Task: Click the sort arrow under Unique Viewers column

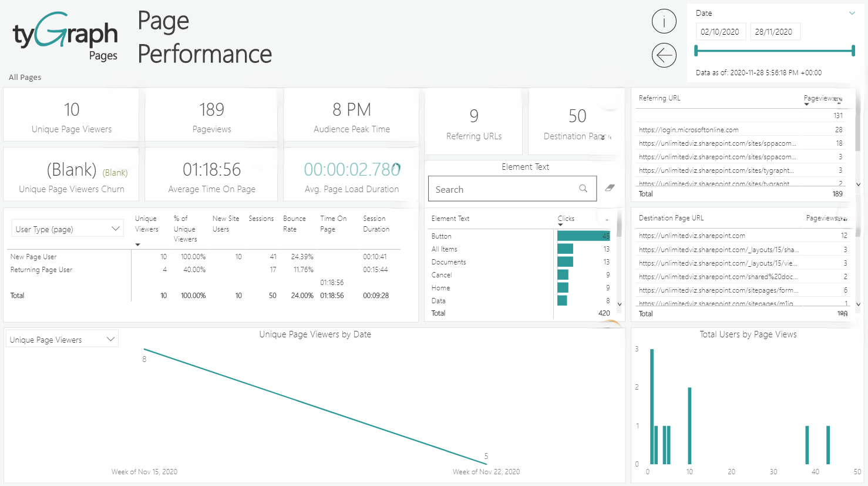Action: (x=137, y=245)
